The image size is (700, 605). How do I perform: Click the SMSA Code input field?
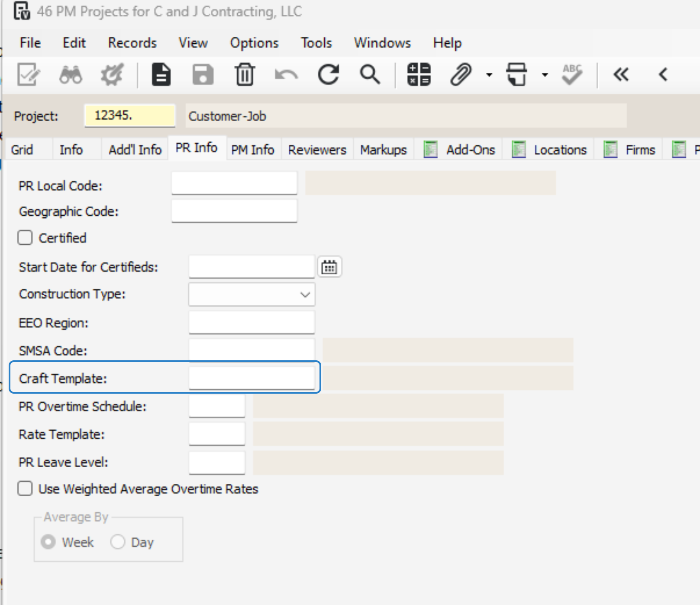pos(252,350)
